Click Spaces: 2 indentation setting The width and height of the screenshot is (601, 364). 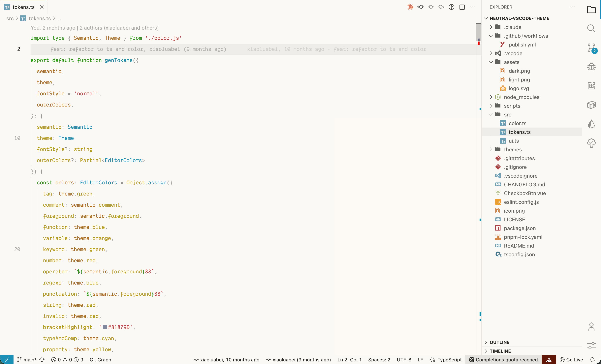[379, 360]
